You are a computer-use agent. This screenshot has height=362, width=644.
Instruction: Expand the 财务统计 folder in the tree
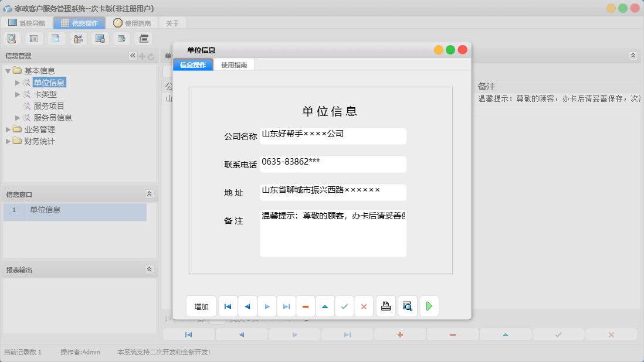click(x=9, y=141)
